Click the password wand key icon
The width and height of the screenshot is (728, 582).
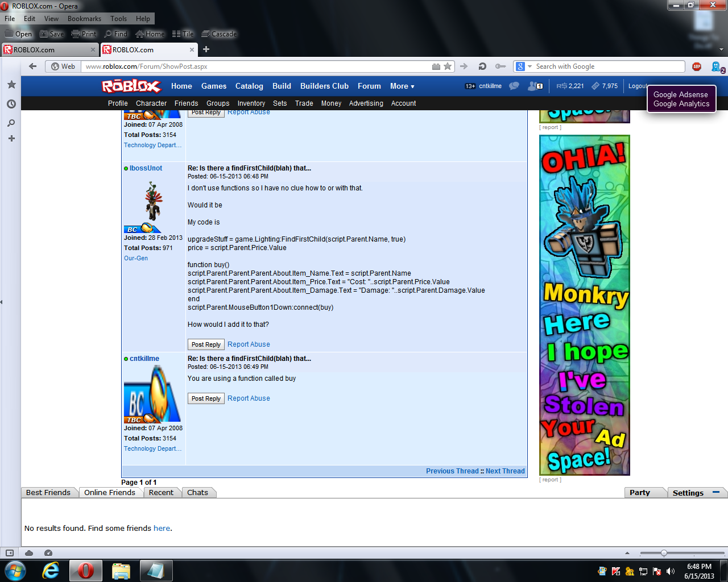(500, 66)
